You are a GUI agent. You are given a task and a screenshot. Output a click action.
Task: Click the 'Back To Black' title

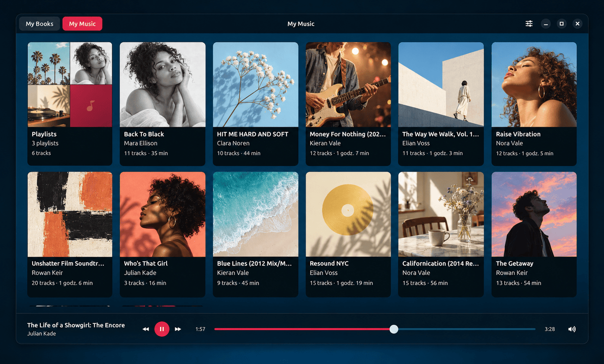pyautogui.click(x=144, y=134)
